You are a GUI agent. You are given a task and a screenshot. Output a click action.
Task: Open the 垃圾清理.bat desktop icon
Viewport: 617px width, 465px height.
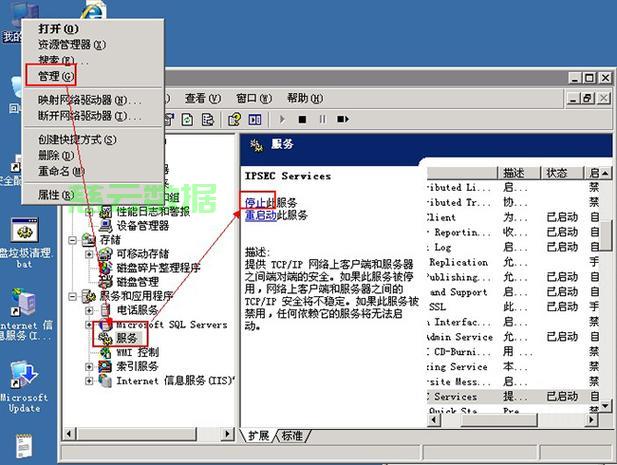pyautogui.click(x=25, y=243)
